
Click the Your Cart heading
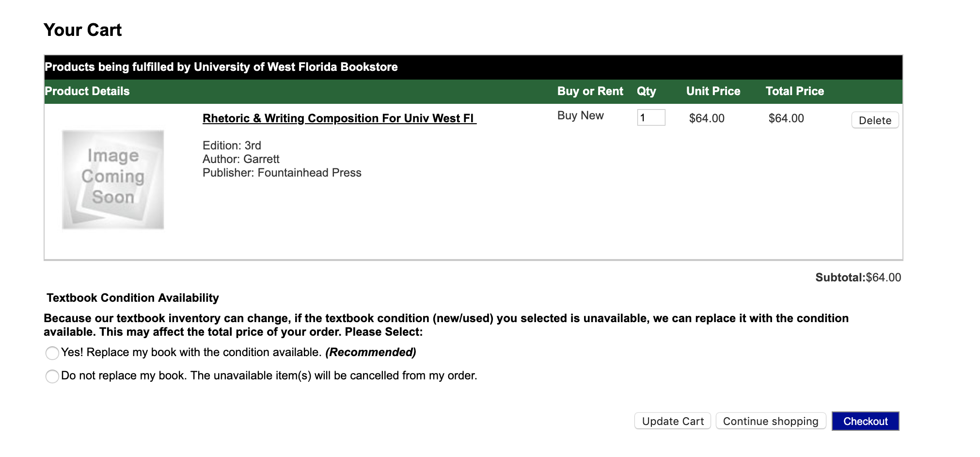[x=82, y=30]
